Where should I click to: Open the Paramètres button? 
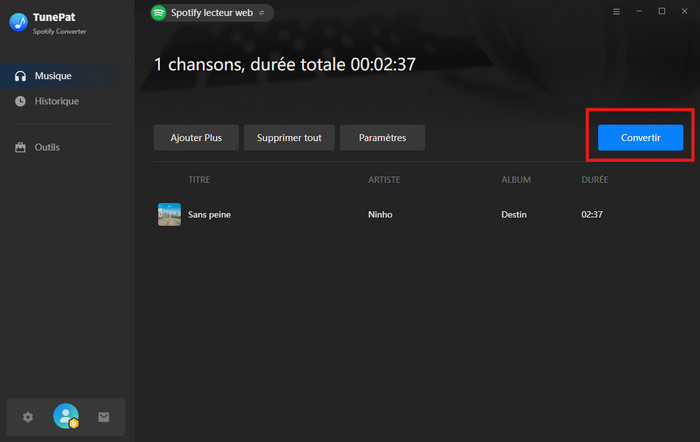383,138
